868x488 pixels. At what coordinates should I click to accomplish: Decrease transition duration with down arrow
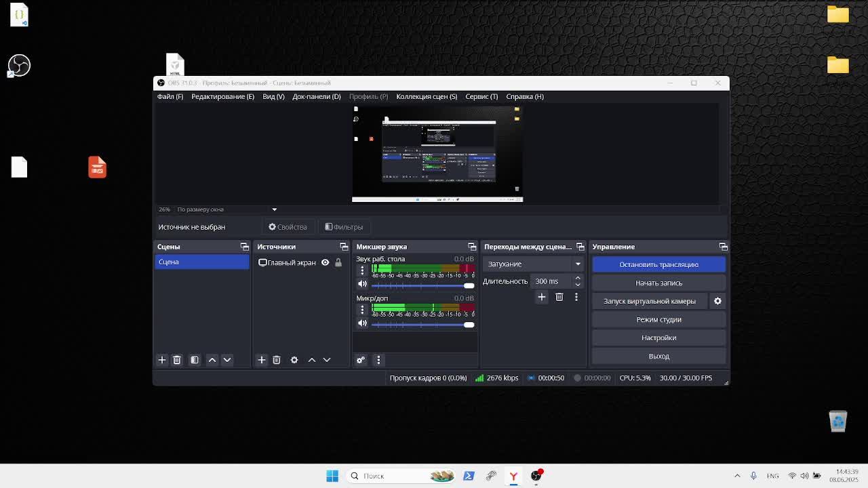coord(578,285)
